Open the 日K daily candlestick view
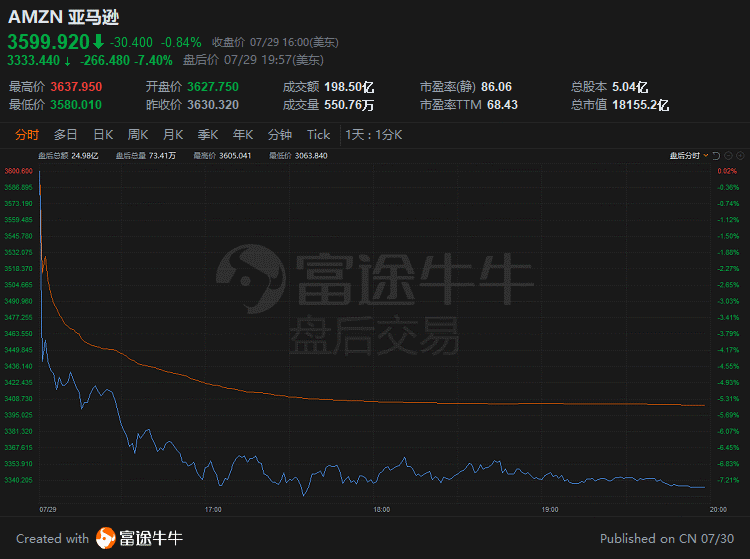Viewport: 750px width, 559px height. click(x=103, y=135)
